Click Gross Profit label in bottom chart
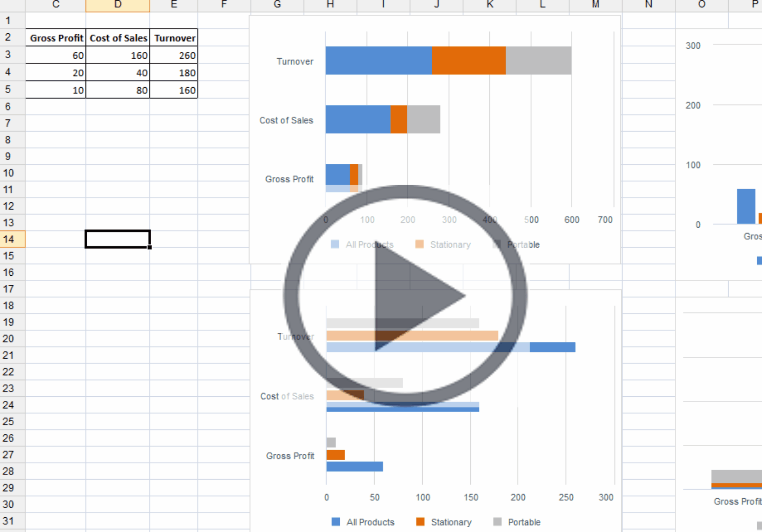The width and height of the screenshot is (762, 532). [x=290, y=456]
